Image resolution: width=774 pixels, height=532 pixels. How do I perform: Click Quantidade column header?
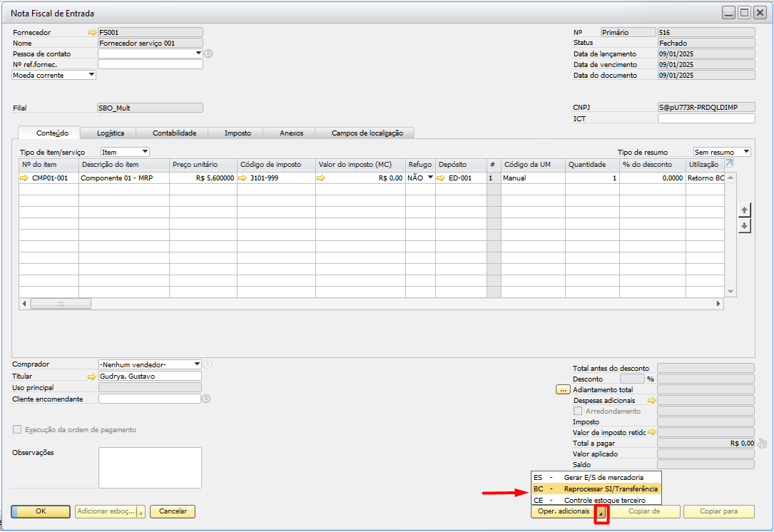click(x=592, y=164)
